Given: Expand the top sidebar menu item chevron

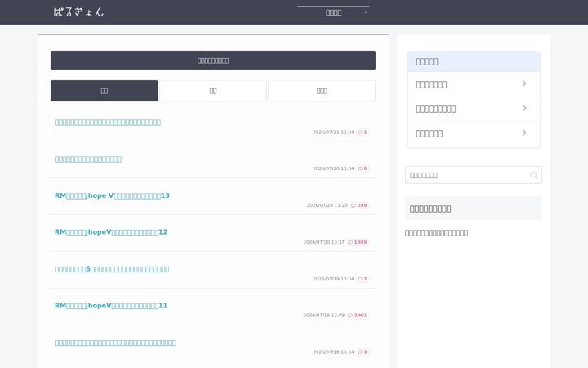Looking at the screenshot, I should point(524,83).
